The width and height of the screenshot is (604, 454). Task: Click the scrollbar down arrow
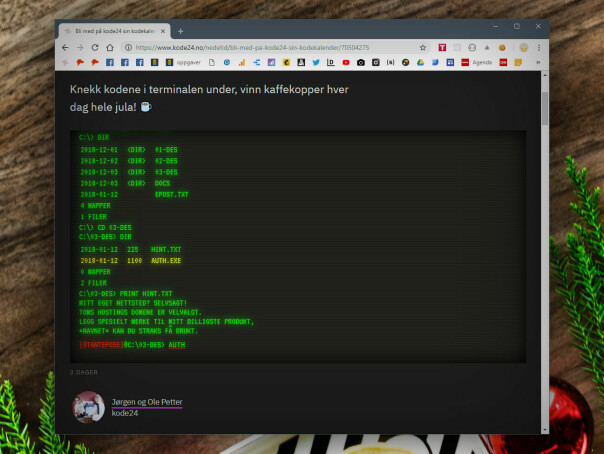point(545,430)
